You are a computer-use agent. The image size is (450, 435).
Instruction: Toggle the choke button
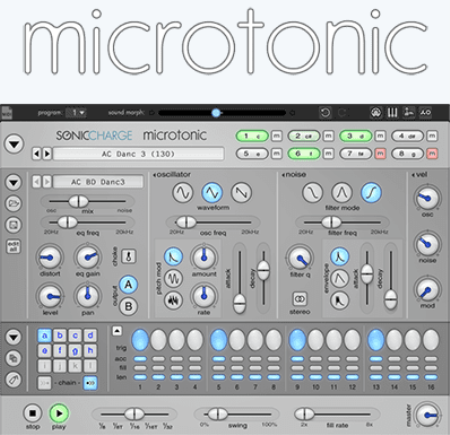point(129,256)
